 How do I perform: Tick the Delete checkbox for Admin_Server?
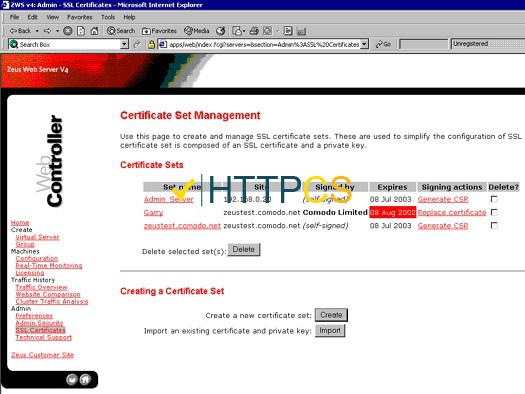click(x=494, y=199)
